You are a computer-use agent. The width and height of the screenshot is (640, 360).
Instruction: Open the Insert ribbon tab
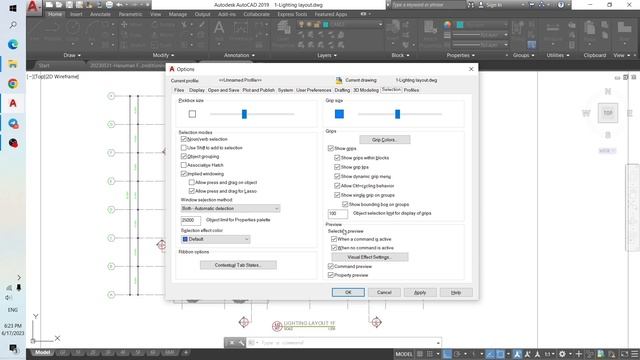(x=76, y=14)
